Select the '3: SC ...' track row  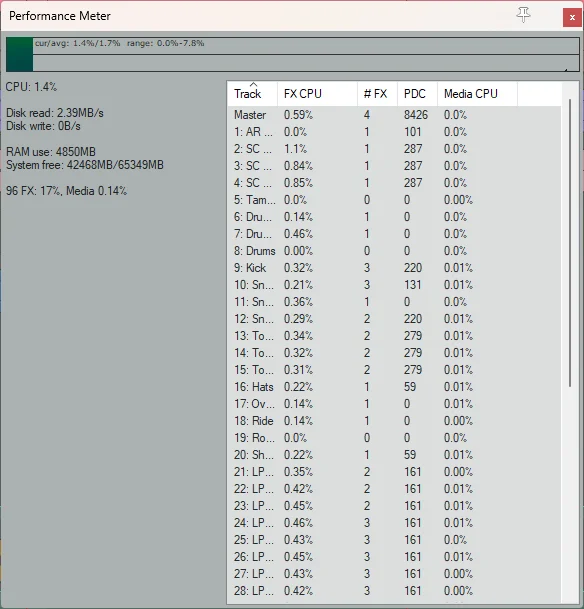(394, 166)
